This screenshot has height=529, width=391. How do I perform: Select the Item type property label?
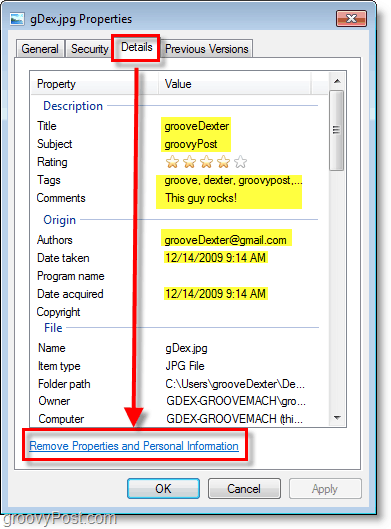[x=59, y=366]
